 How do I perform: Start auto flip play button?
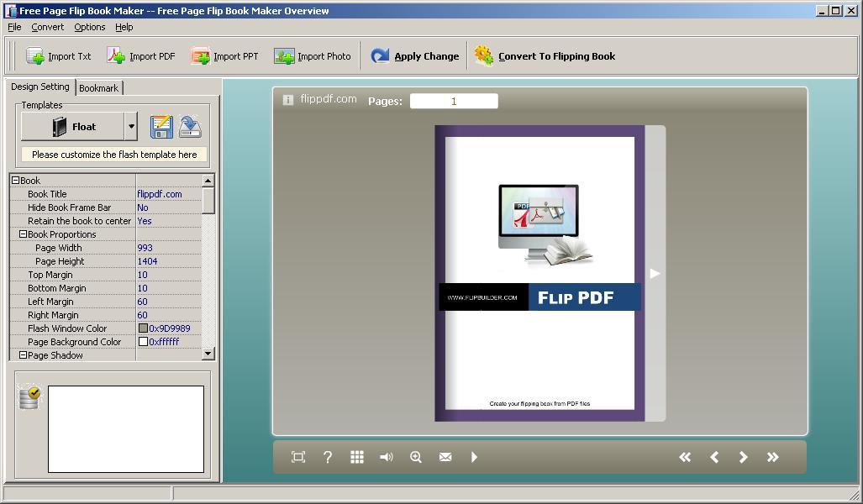pyautogui.click(x=475, y=457)
